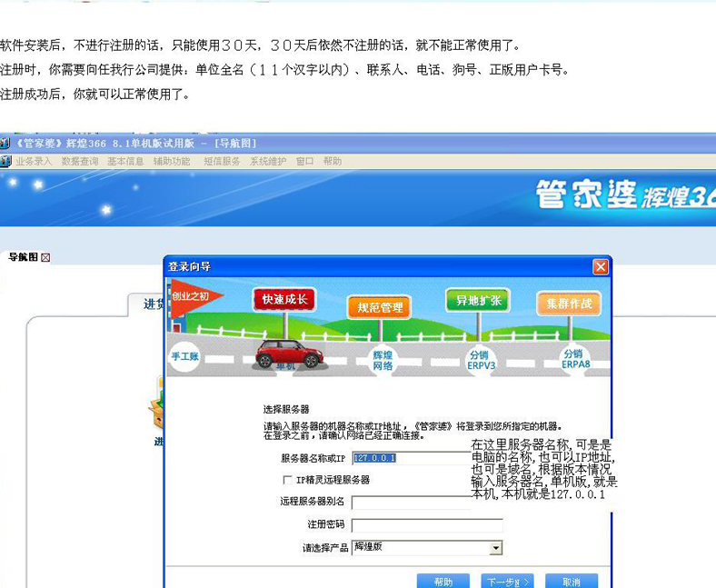Click the 服务器名称或IP input field
The width and height of the screenshot is (716, 588).
[412, 458]
